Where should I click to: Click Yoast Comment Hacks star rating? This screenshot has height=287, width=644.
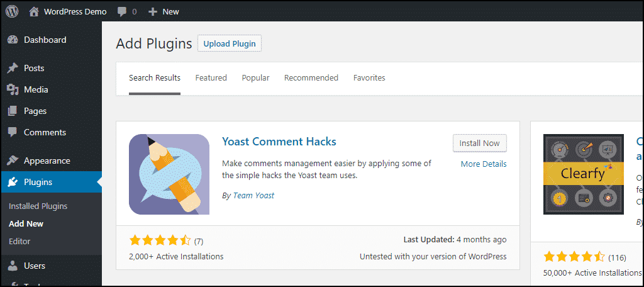[x=160, y=240]
